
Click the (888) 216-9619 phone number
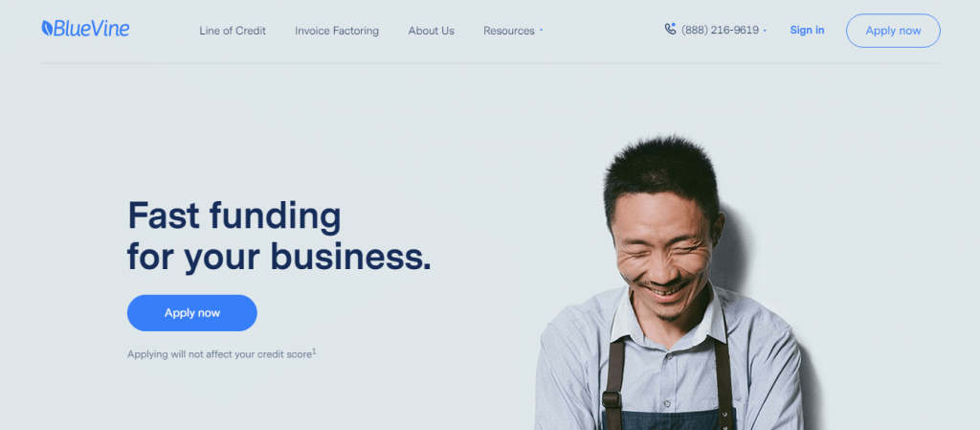[720, 30]
